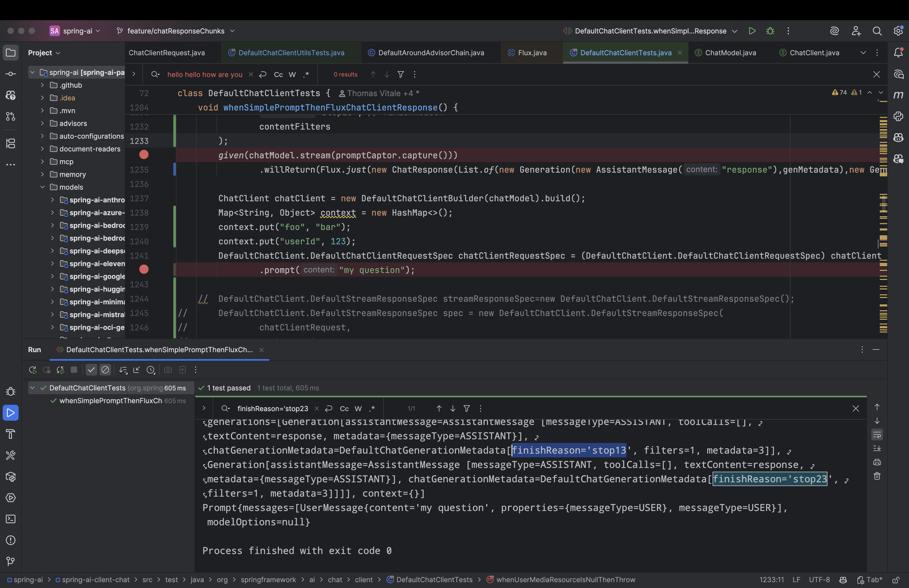The image size is (909, 588).
Task: Open feature/chatResponseChunks branch dropdown
Action: [x=176, y=31]
